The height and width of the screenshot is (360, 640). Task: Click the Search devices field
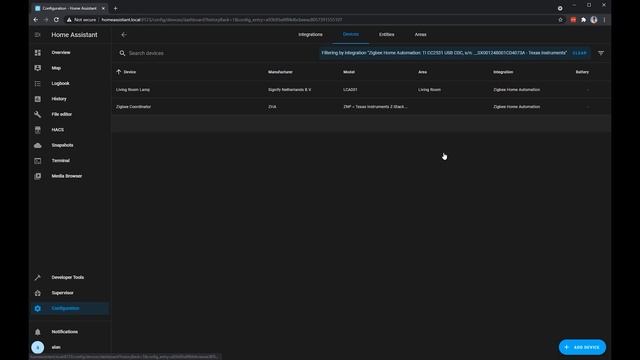click(x=220, y=53)
